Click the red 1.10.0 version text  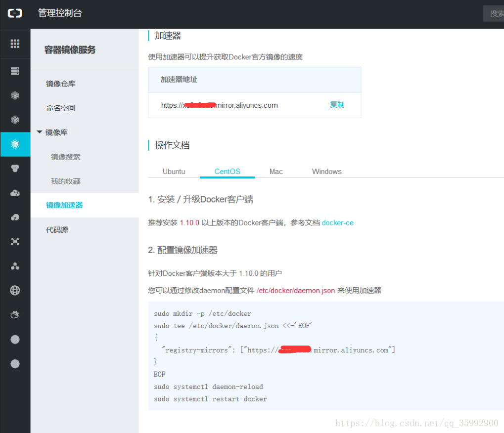pyautogui.click(x=189, y=222)
